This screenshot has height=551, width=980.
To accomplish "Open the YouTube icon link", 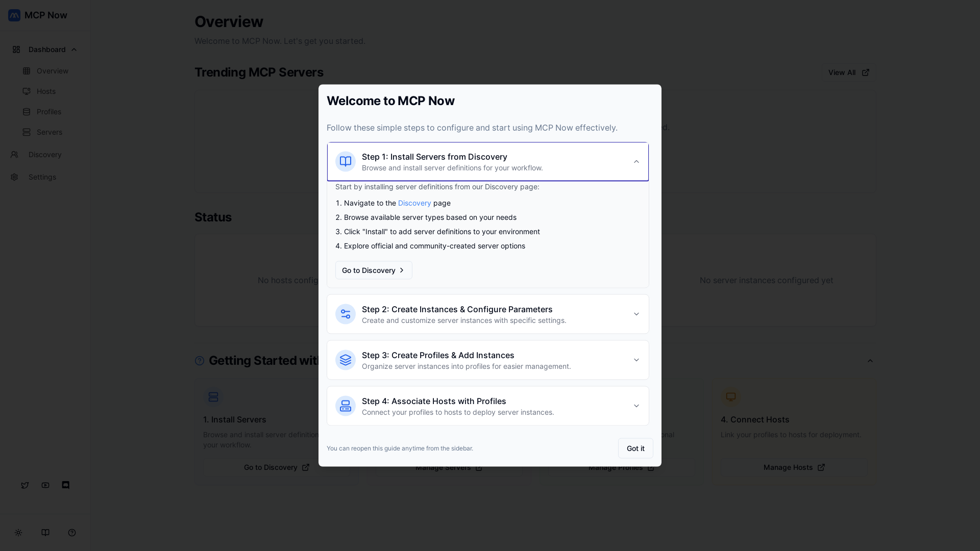I will 45,485.
